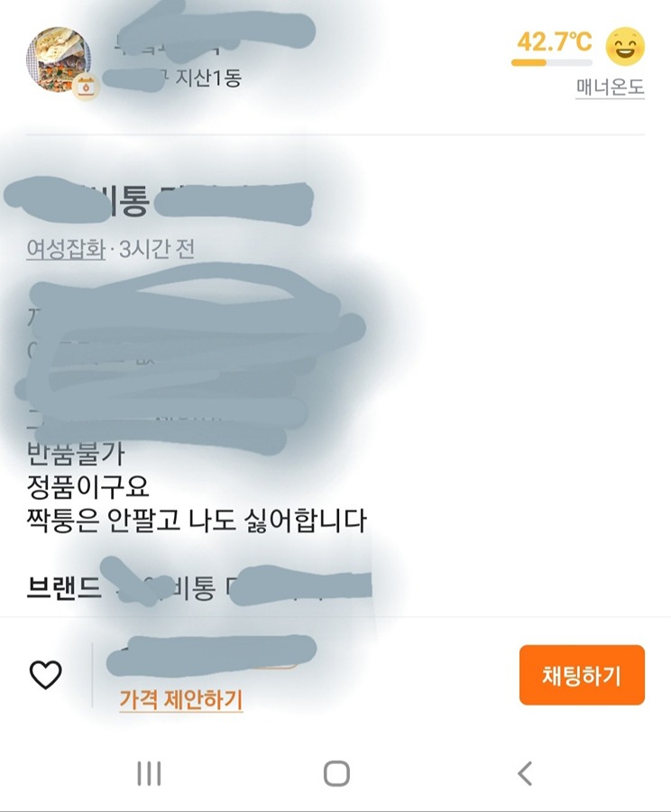Viewport: 671px width, 812px height.
Task: Click the 채팅하기 chat button
Action: 582,675
